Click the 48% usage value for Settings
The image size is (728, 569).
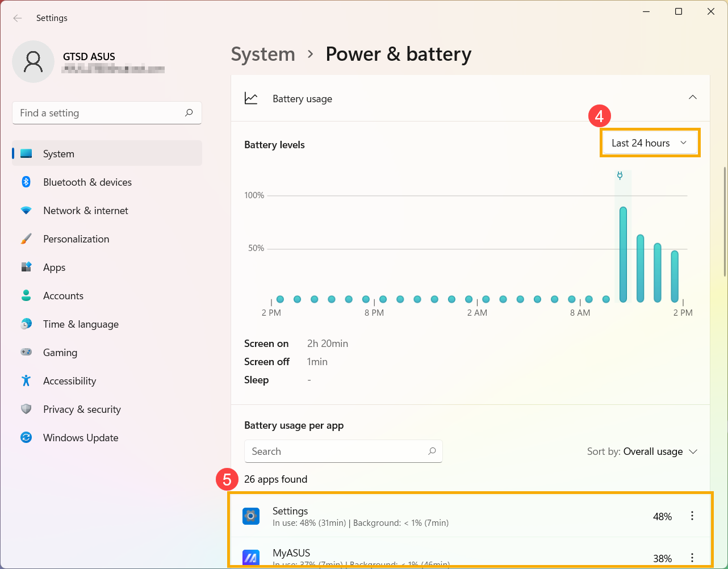662,516
